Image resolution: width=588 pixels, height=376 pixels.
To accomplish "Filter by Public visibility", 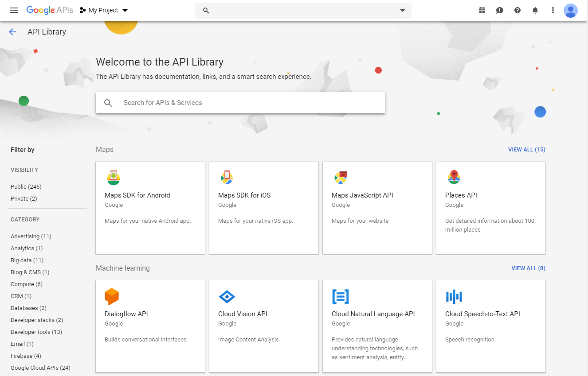I will [x=26, y=186].
